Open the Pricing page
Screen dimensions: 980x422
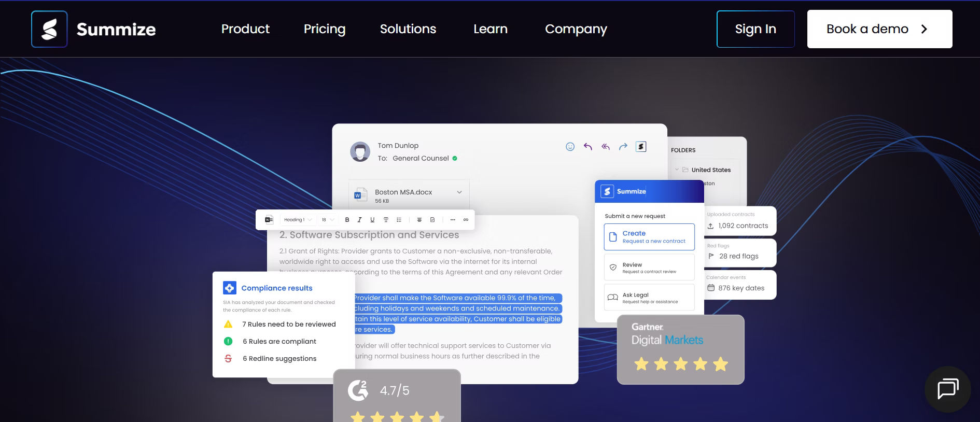pos(325,29)
